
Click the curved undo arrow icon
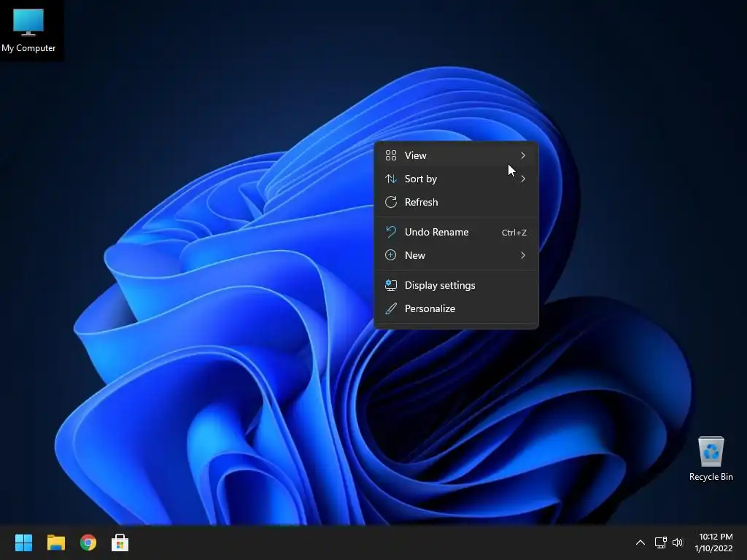click(x=391, y=232)
